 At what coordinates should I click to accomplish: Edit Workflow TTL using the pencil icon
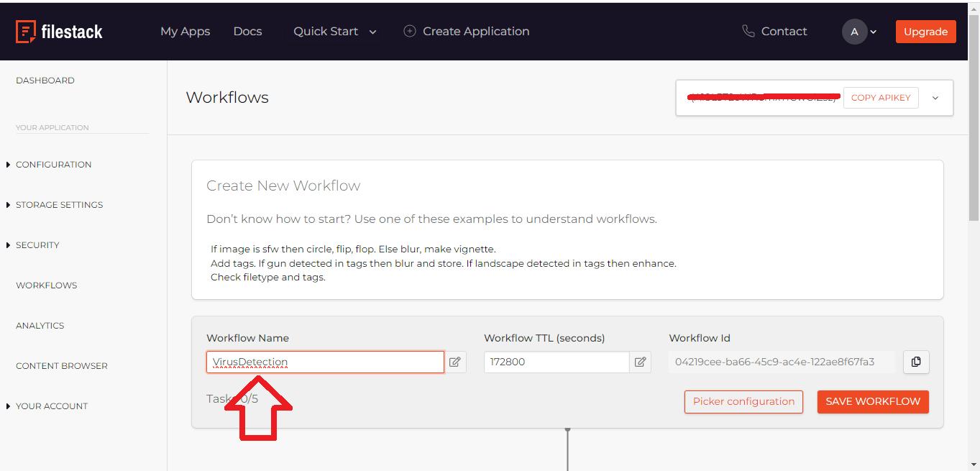[x=641, y=362]
